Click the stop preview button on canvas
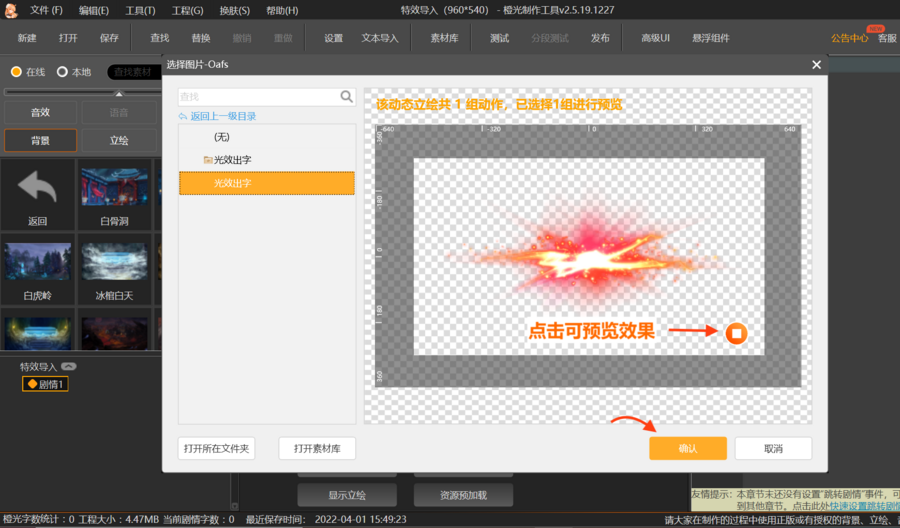The image size is (900, 528). point(736,333)
